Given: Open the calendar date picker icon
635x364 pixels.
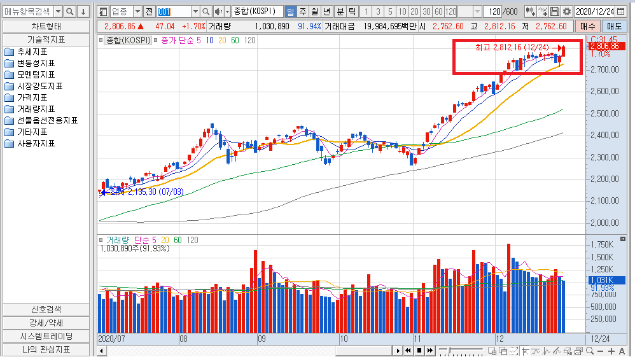Looking at the screenshot, I should click(621, 11).
